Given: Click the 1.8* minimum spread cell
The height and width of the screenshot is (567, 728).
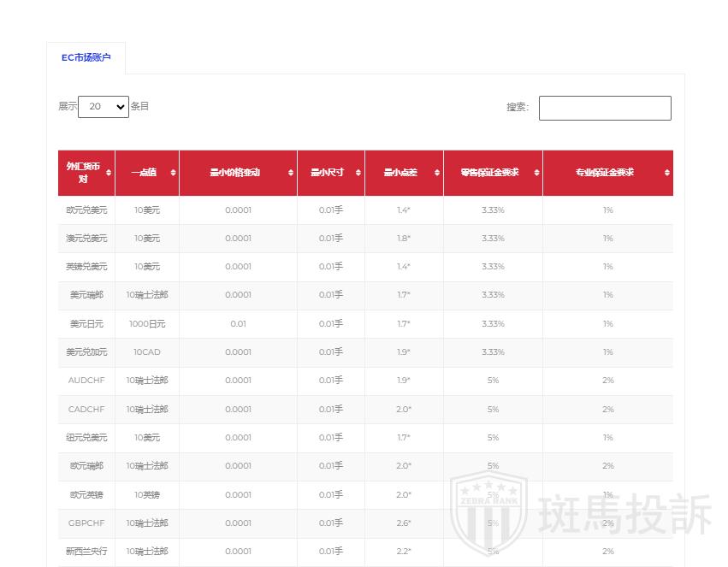Looking at the screenshot, I should (x=404, y=239).
